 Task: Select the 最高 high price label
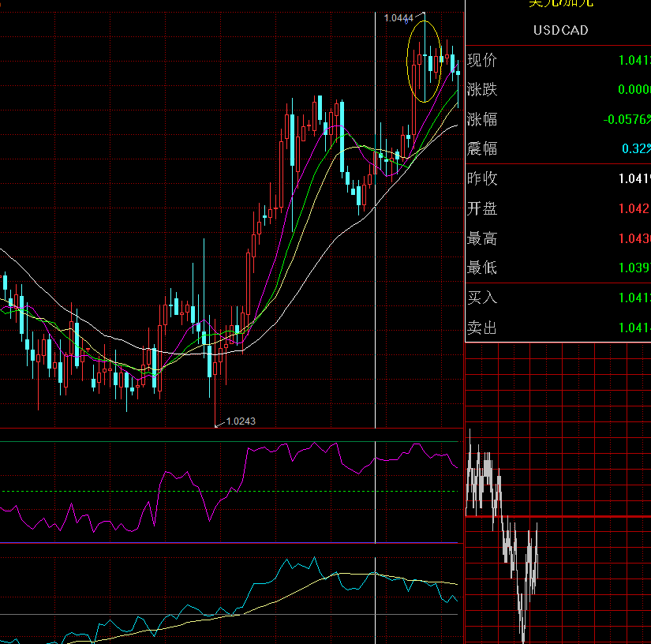tap(481, 238)
